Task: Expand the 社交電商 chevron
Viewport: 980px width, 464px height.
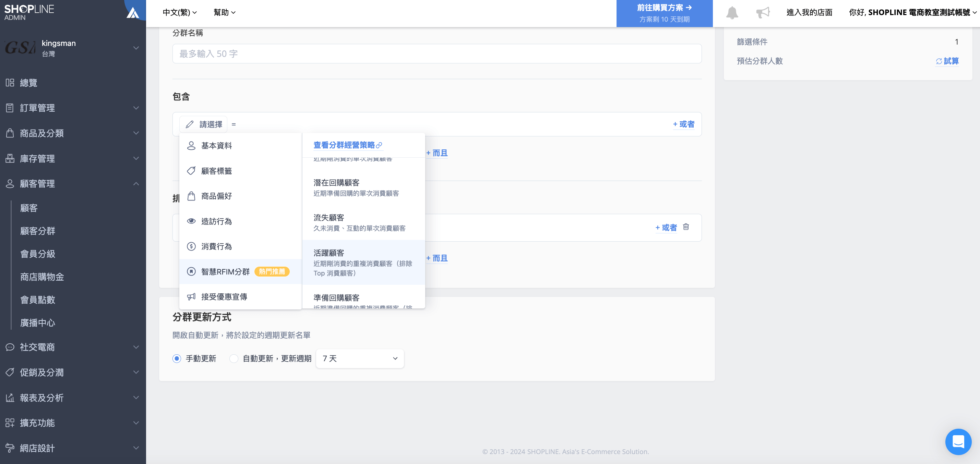Action: [x=136, y=347]
